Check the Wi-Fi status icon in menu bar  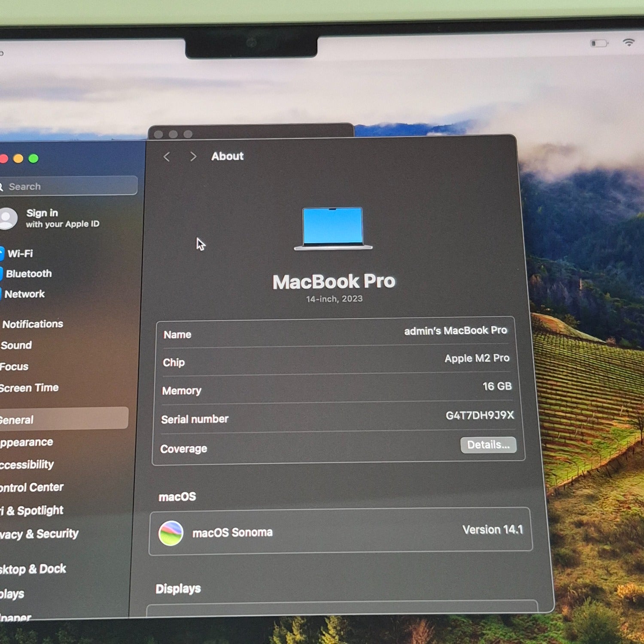point(629,42)
